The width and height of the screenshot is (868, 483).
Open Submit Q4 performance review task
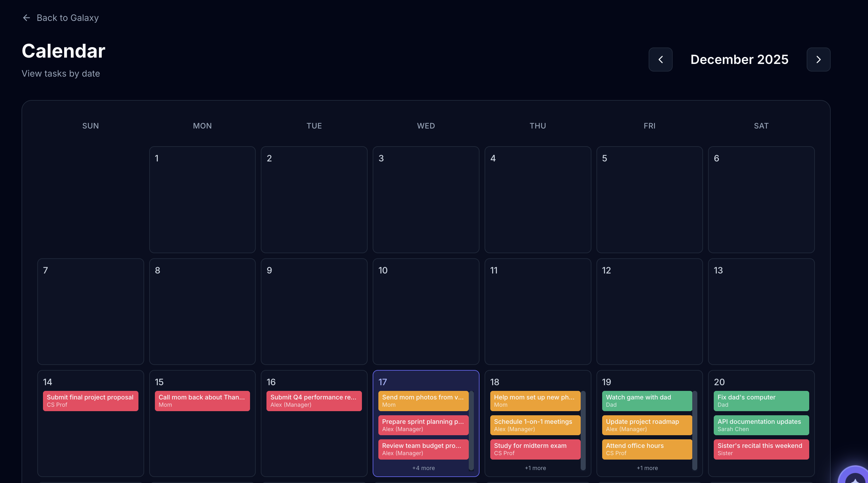(x=314, y=401)
